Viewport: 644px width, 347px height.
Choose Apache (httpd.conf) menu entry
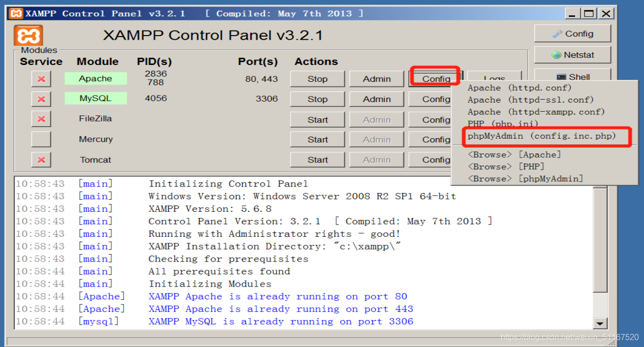tap(519, 88)
